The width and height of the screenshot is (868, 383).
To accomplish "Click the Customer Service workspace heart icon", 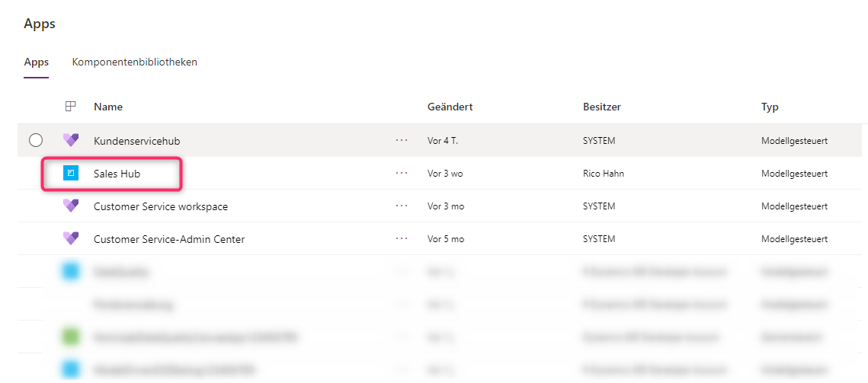I will click(71, 206).
